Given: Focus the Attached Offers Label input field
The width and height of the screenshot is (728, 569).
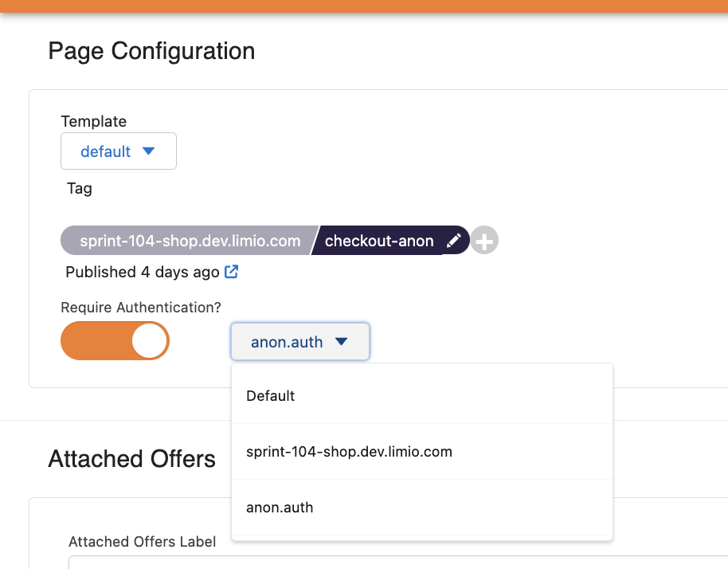Looking at the screenshot, I should point(398,562).
